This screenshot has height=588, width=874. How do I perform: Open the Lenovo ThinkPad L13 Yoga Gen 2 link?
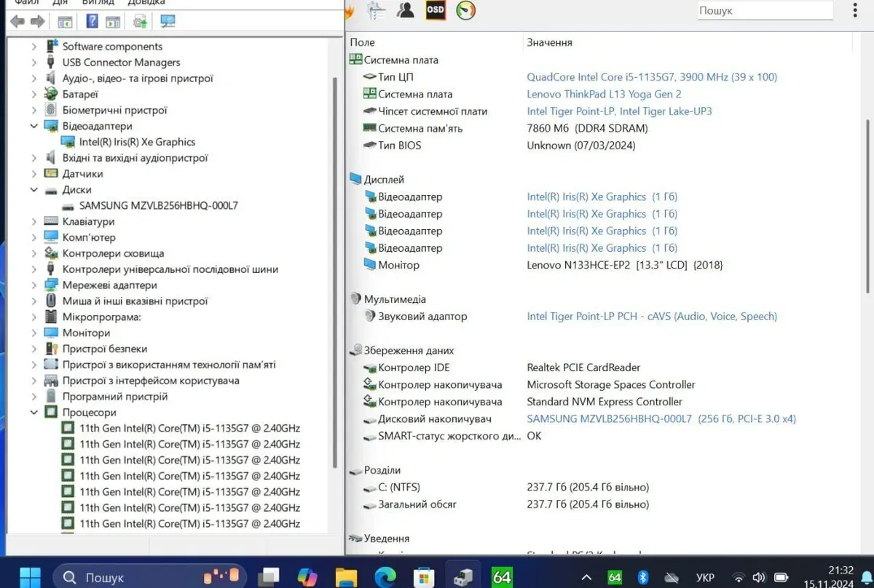(604, 94)
